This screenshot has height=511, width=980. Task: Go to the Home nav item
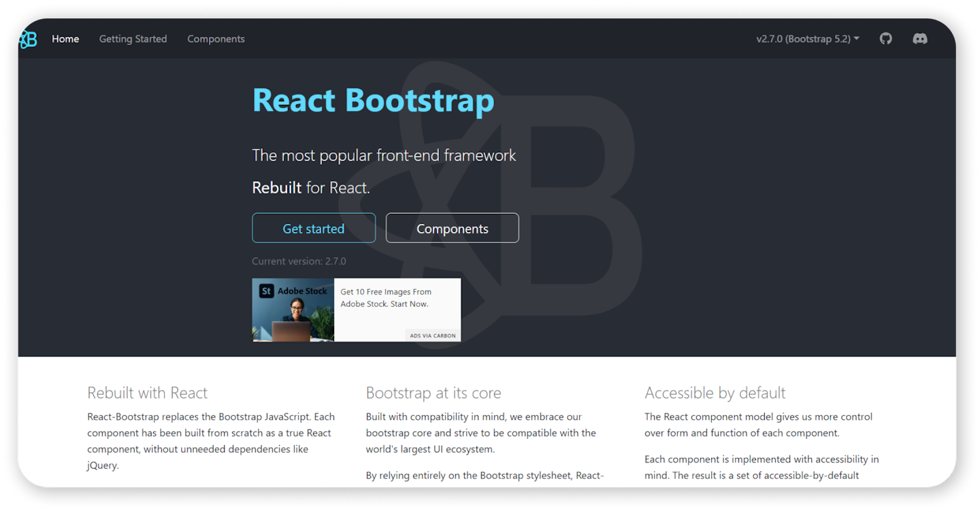pos(65,39)
